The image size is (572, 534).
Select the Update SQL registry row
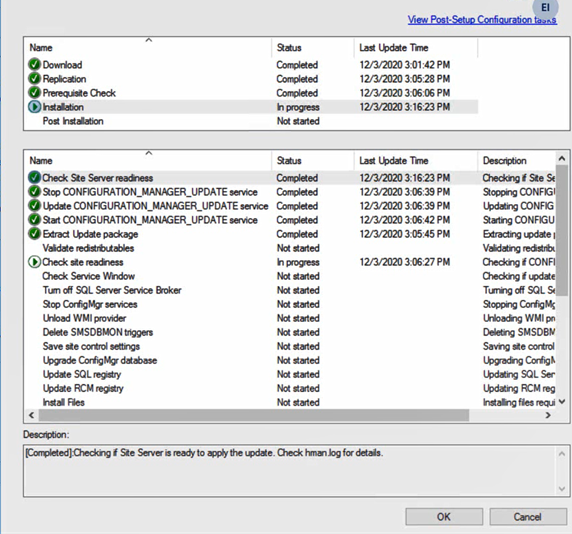point(291,374)
